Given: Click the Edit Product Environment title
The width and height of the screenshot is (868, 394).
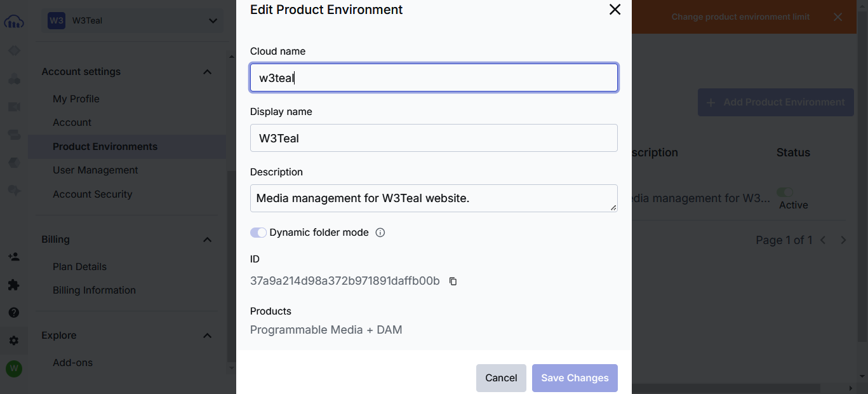Looking at the screenshot, I should (x=326, y=10).
